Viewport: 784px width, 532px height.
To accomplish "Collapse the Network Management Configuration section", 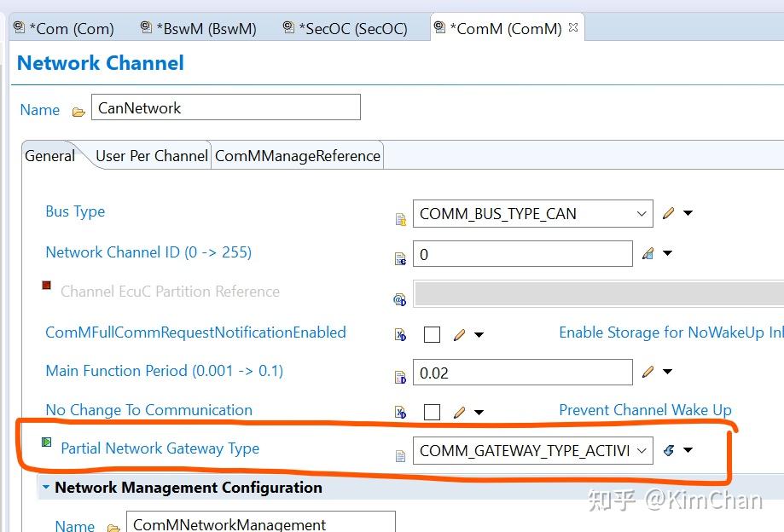I will (45, 488).
